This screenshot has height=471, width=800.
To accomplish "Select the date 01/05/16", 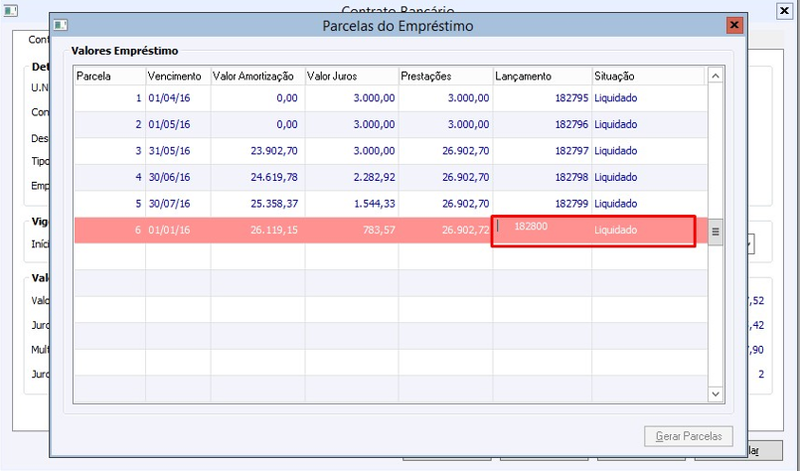I will coord(169,125).
